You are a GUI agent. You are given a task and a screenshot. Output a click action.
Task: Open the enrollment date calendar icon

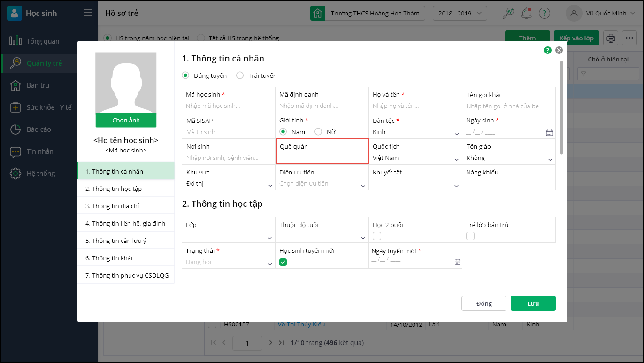coord(457,262)
